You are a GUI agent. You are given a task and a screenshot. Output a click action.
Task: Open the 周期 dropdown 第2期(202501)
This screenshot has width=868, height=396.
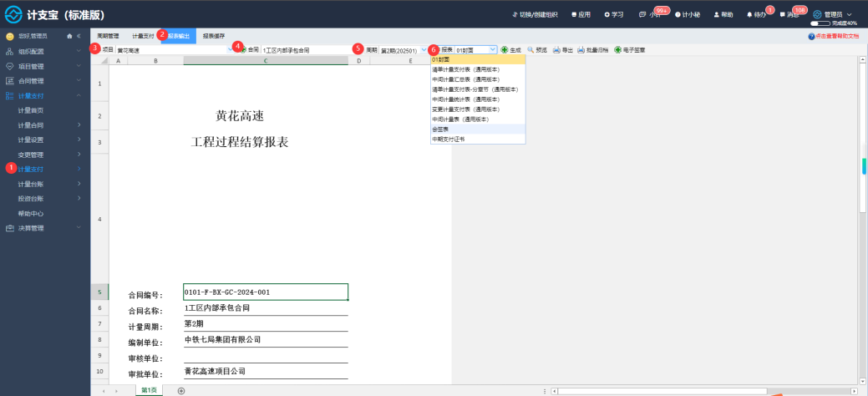(404, 50)
